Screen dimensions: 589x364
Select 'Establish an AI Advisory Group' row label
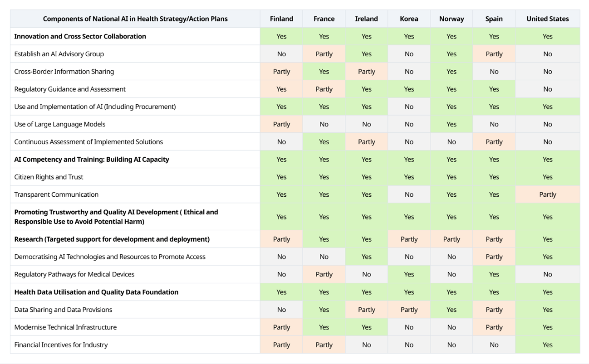coord(59,54)
